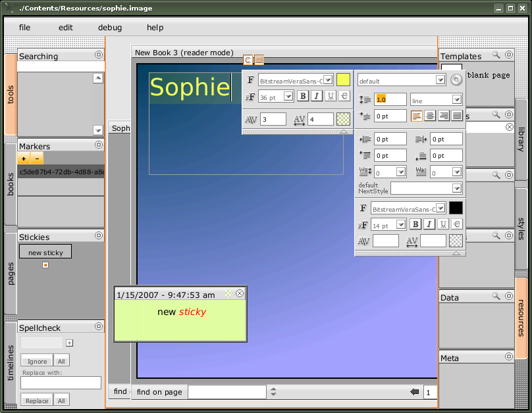The image size is (532, 413).
Task: Toggle Underline in the 14 pt row
Action: pos(443,224)
